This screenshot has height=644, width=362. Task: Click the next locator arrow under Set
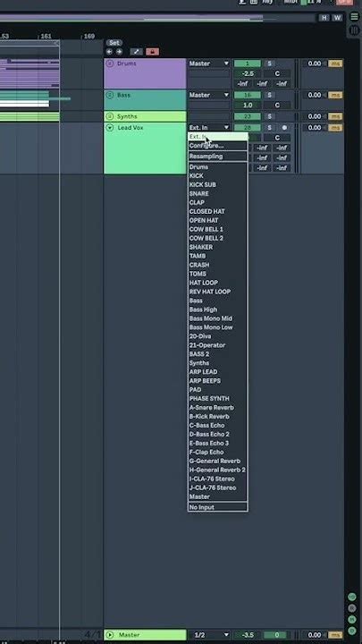coord(119,52)
